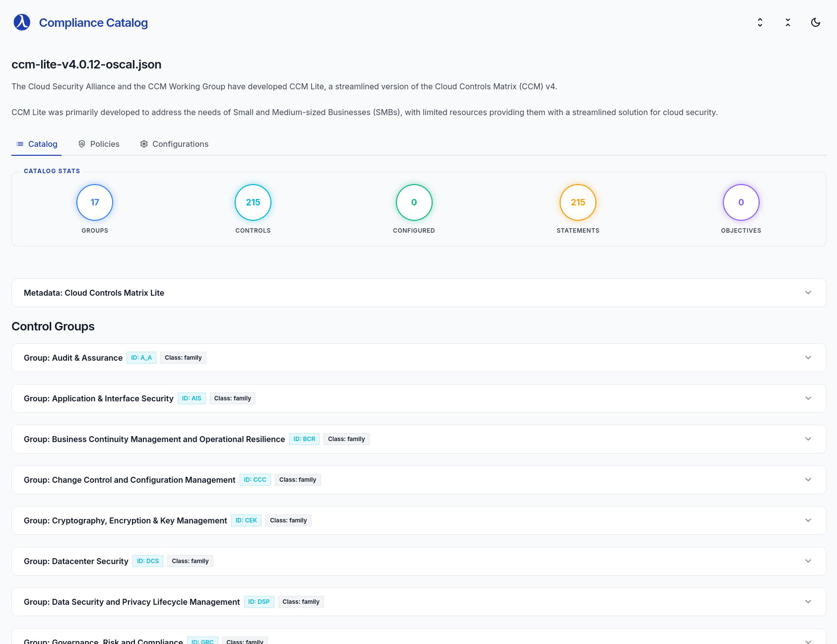Select the Class: family tag on Change Control
This screenshot has height=644, width=837.
pyautogui.click(x=298, y=479)
